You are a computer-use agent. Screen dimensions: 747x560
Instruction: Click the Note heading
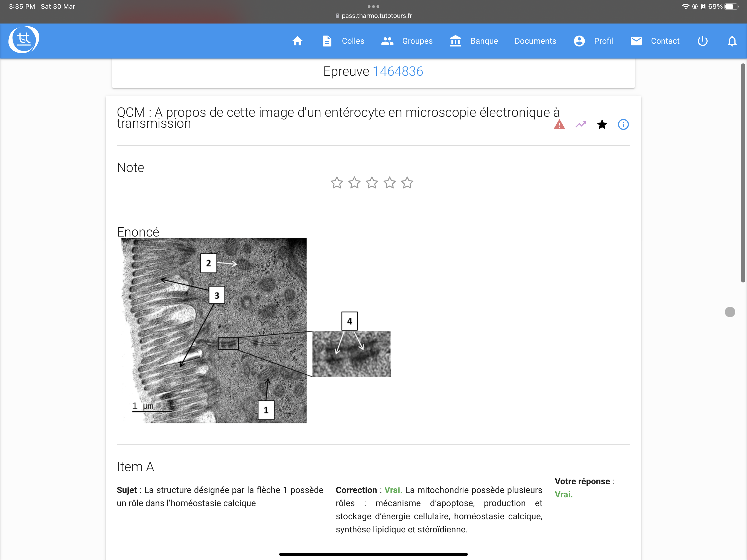click(x=130, y=168)
